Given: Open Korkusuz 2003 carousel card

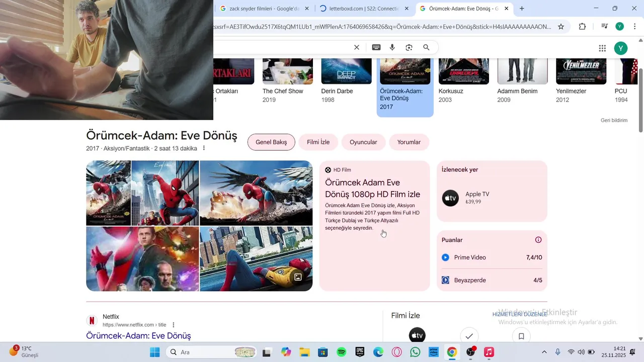Looking at the screenshot, I should (464, 82).
